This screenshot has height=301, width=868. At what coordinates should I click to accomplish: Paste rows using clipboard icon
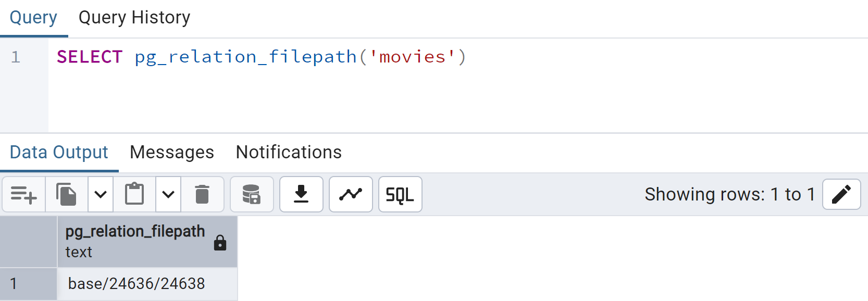click(x=134, y=194)
